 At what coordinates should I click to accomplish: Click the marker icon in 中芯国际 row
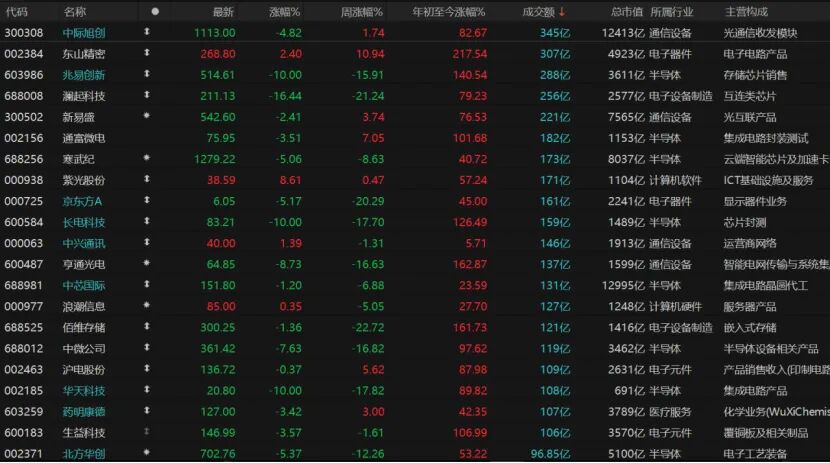click(x=147, y=284)
